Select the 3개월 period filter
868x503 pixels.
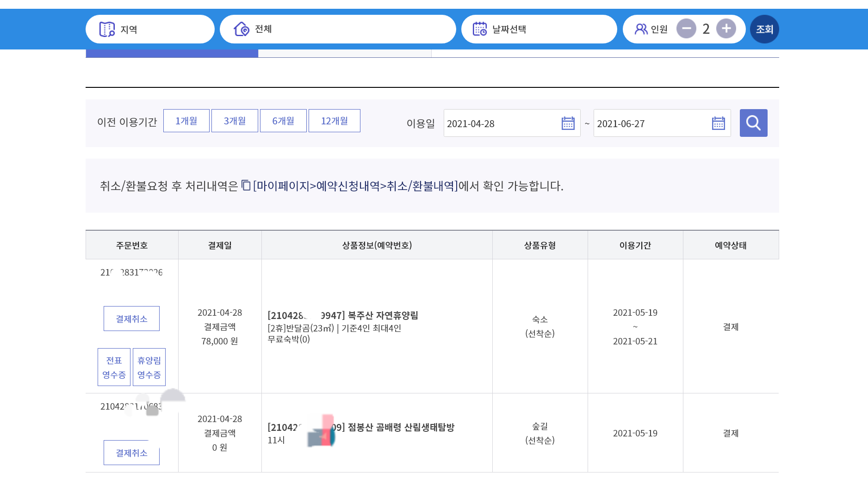(x=235, y=121)
